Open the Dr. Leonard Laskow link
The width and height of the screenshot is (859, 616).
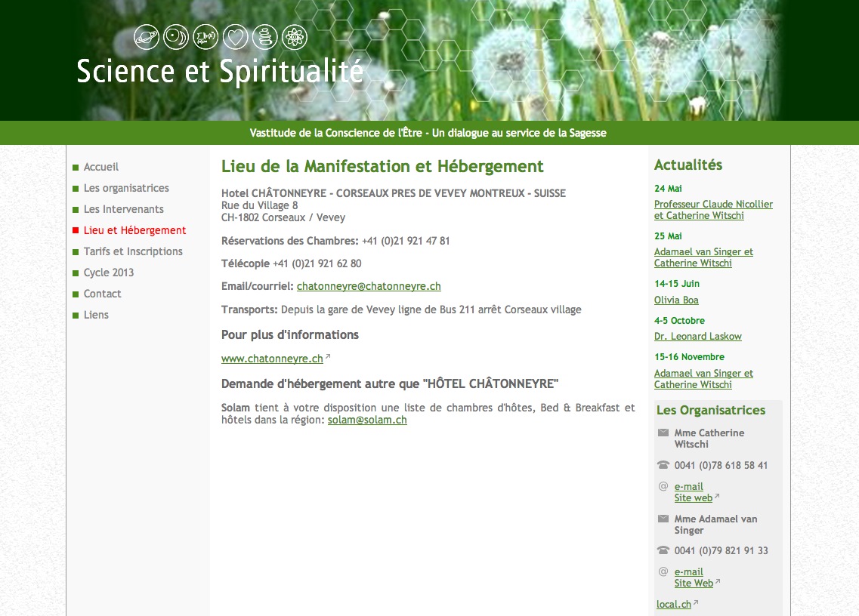coord(698,336)
